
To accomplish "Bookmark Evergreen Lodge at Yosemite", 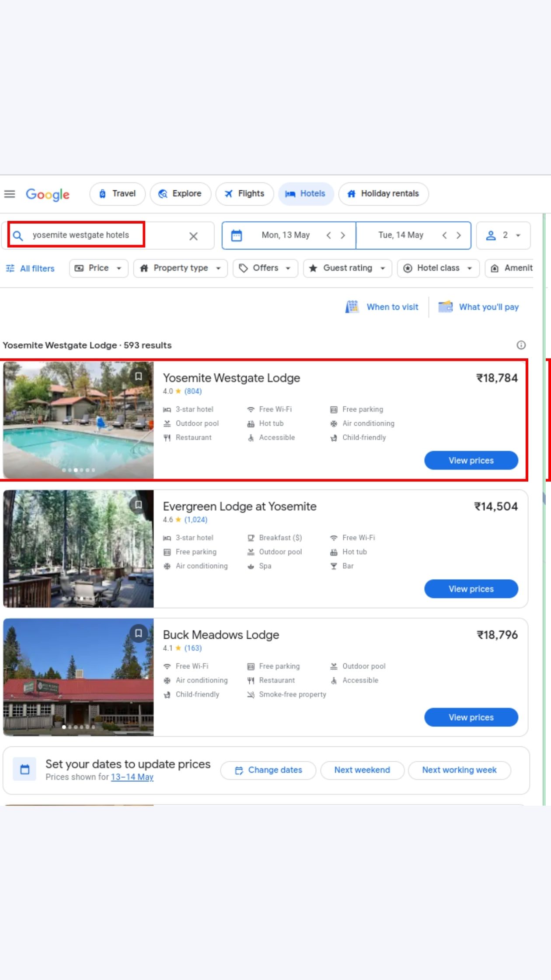I will pyautogui.click(x=139, y=505).
